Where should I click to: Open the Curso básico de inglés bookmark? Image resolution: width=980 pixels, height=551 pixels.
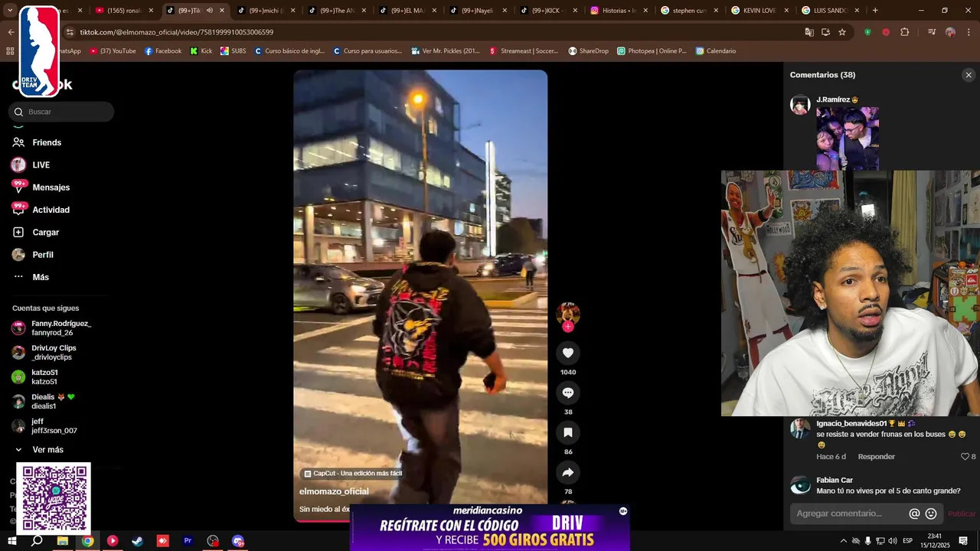coord(290,51)
